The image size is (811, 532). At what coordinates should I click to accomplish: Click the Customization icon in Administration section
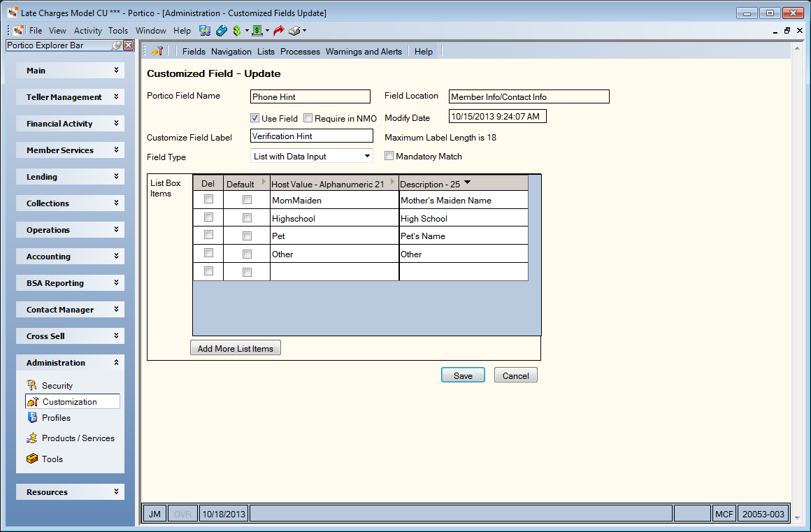(x=33, y=402)
